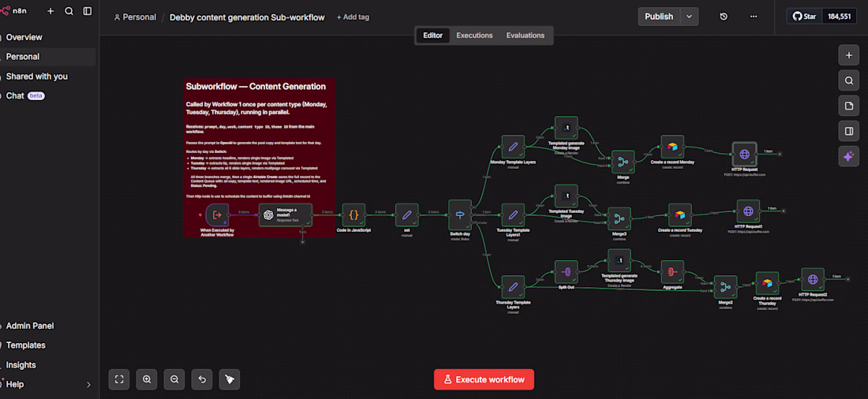868x399 pixels.
Task: Select the Switch day node
Action: [460, 215]
